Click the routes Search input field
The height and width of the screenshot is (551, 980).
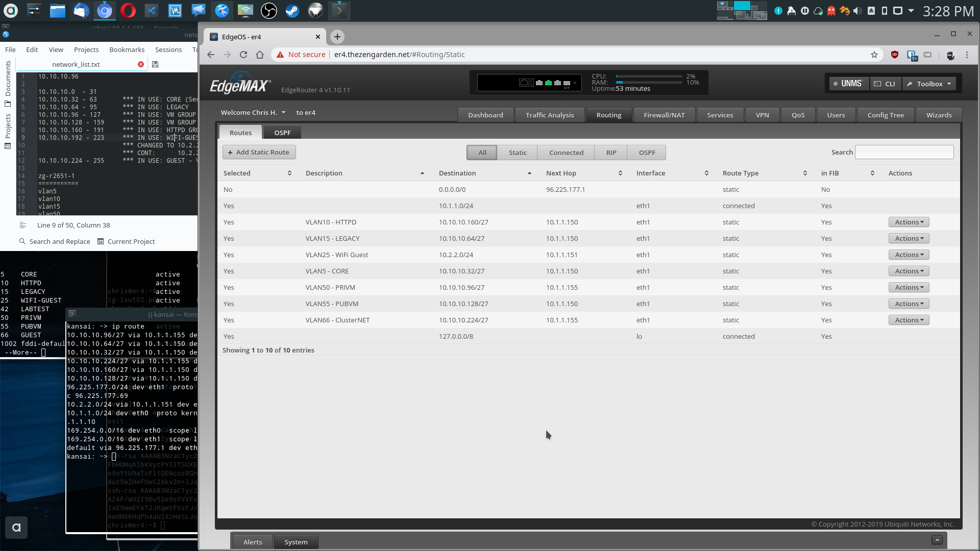pos(904,152)
